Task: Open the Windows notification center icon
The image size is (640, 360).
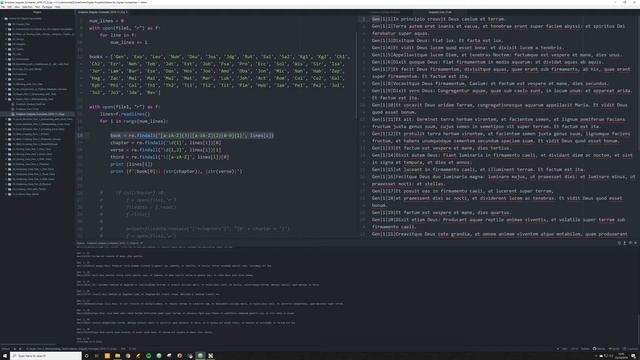Action: [x=633, y=356]
